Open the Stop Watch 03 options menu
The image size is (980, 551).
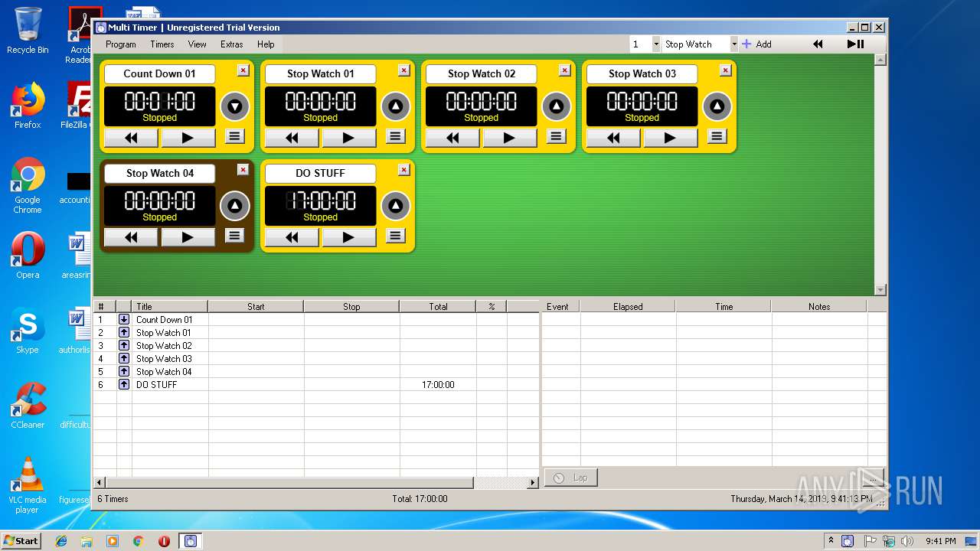tap(717, 137)
